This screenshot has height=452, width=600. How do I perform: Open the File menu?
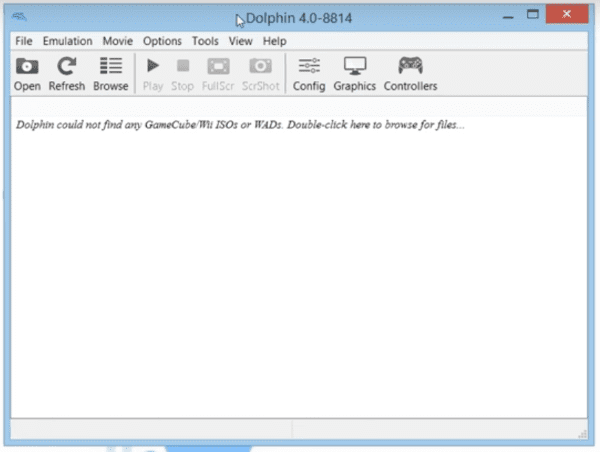pyautogui.click(x=24, y=41)
